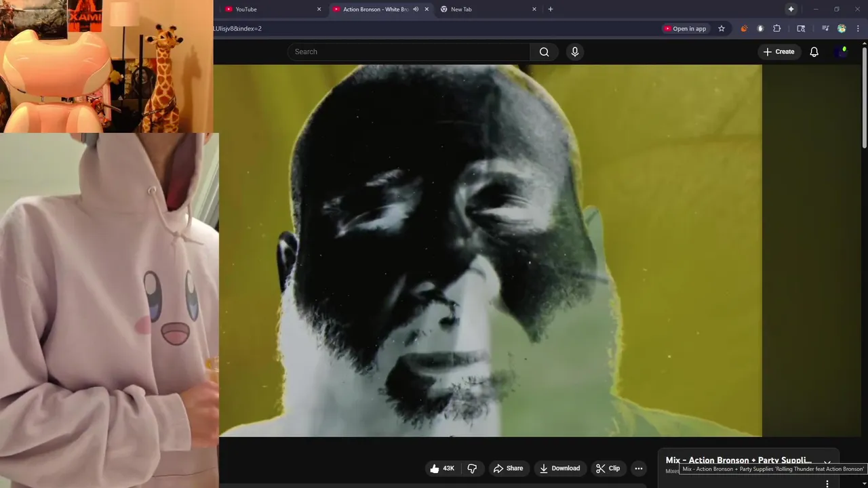The height and width of the screenshot is (488, 868).
Task: Click the video player to pause
Action: (x=490, y=251)
